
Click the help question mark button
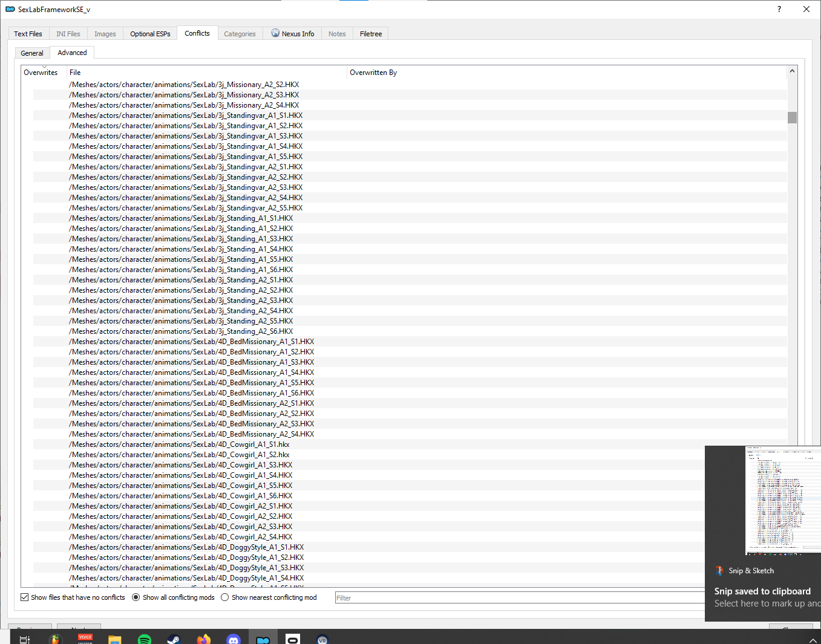click(779, 9)
